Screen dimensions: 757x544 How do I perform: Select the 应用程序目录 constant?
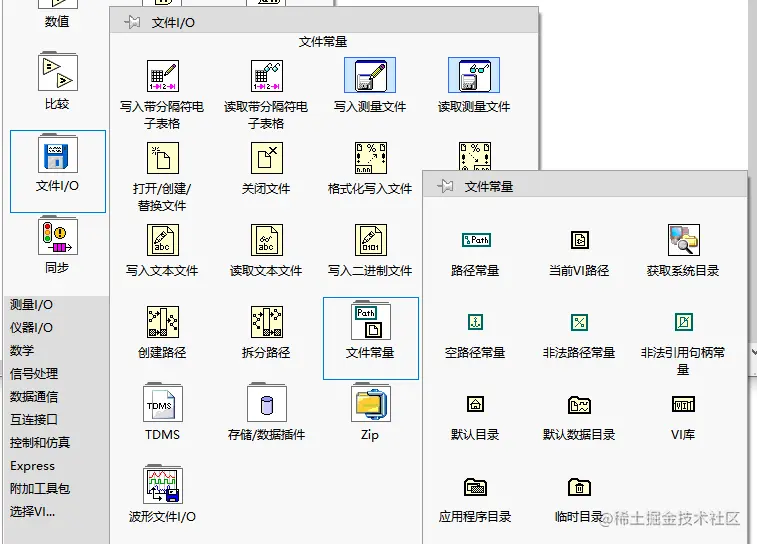476,487
